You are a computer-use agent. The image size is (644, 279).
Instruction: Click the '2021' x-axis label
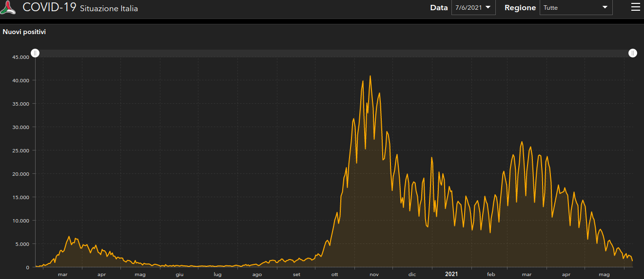451,274
